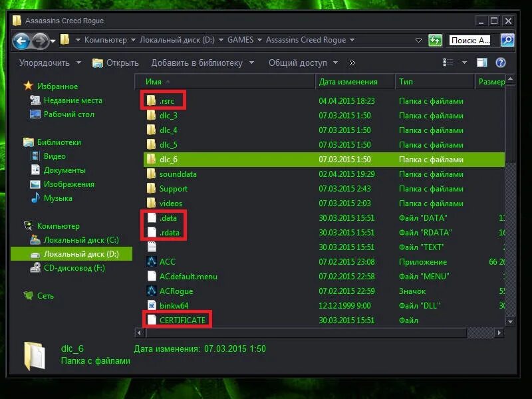Screen dimensions: 532x399
Task: Sort by the Размер column header
Action: [x=490, y=82]
